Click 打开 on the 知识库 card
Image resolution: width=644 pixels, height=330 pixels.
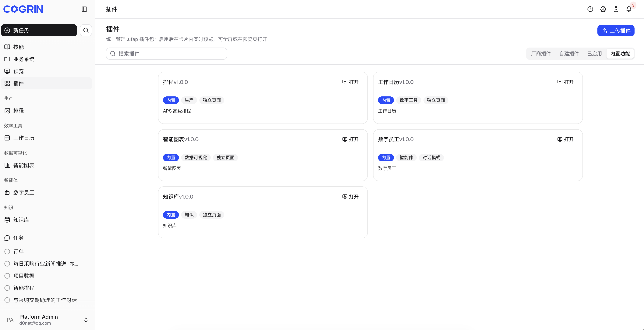coord(351,197)
